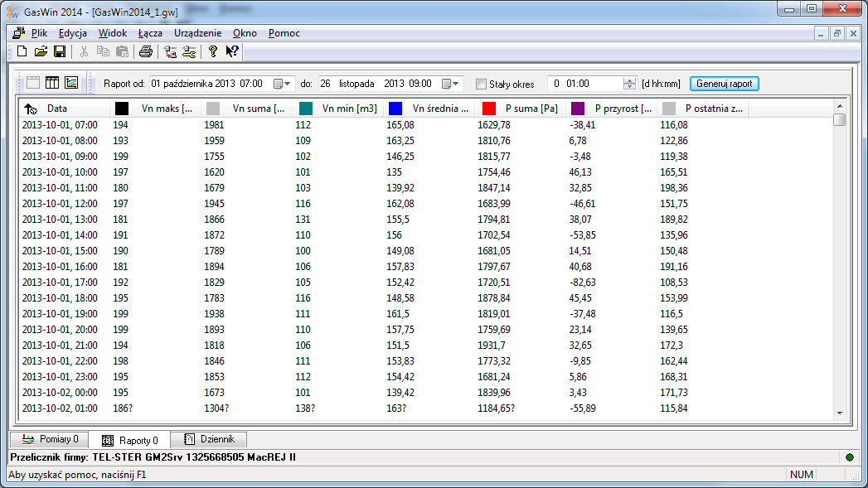Click the table scrollbar up arrow
Screen dimensions: 868x488
pyautogui.click(x=840, y=106)
